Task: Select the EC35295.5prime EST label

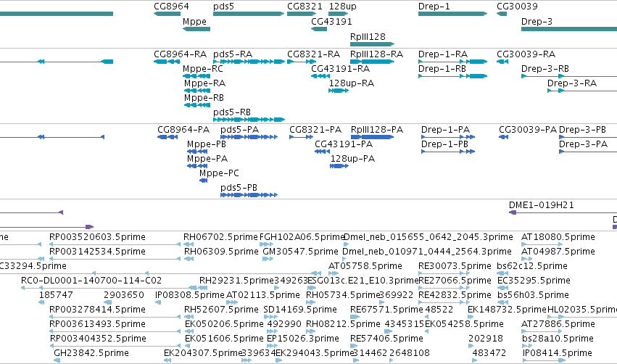Action: click(534, 281)
